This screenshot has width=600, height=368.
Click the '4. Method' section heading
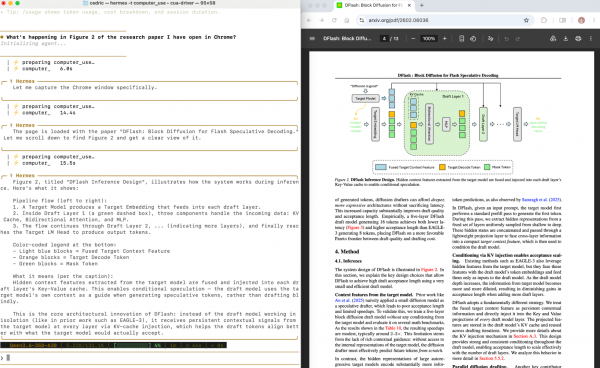click(x=347, y=252)
